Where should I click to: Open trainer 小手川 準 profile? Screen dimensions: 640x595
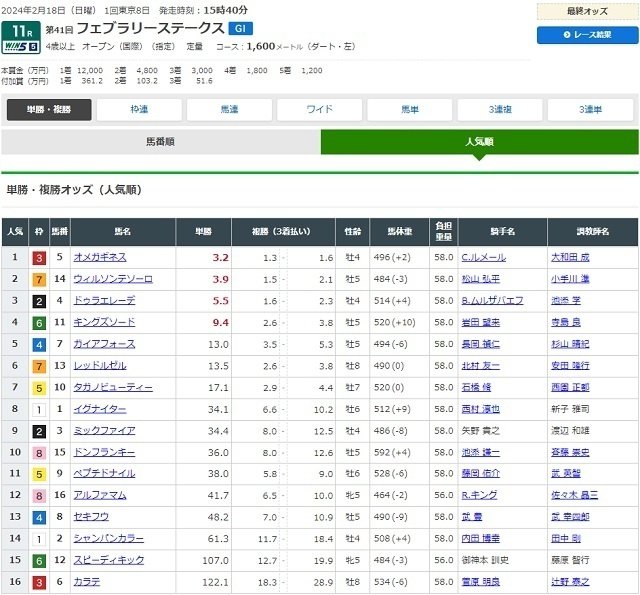571,279
